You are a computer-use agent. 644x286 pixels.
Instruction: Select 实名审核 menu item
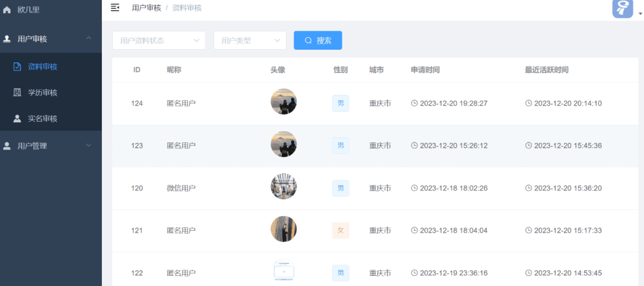(43, 118)
